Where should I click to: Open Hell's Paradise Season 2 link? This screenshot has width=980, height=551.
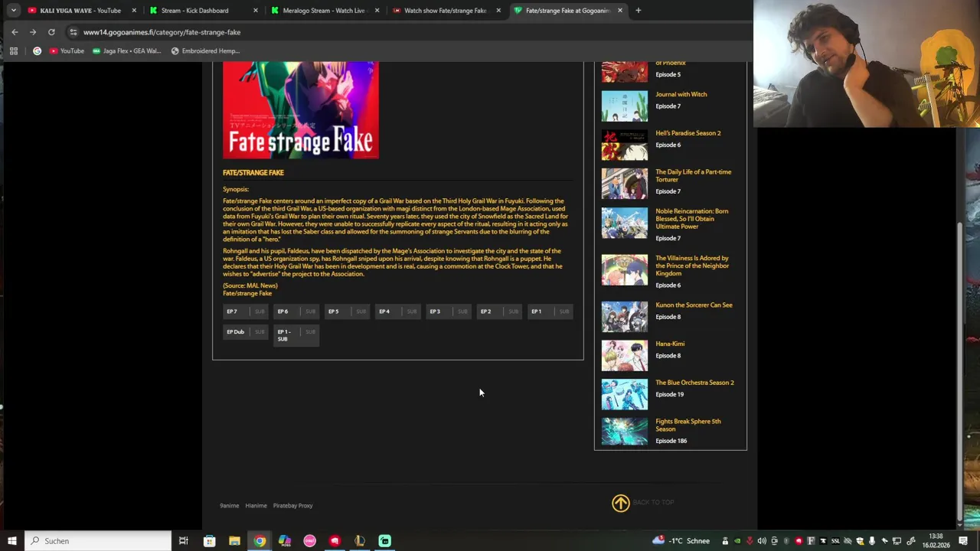[x=688, y=133]
